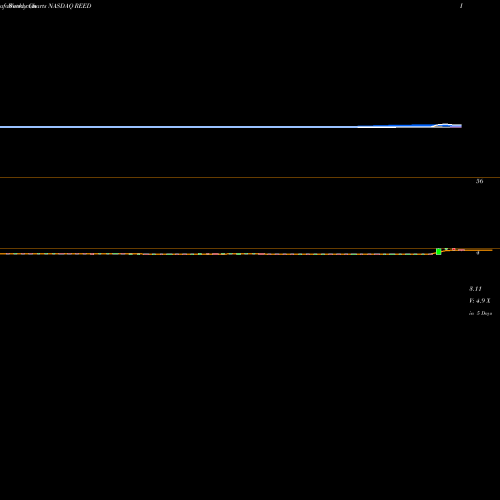
Task: Click the 8.11 price value
Action: coord(475,289)
